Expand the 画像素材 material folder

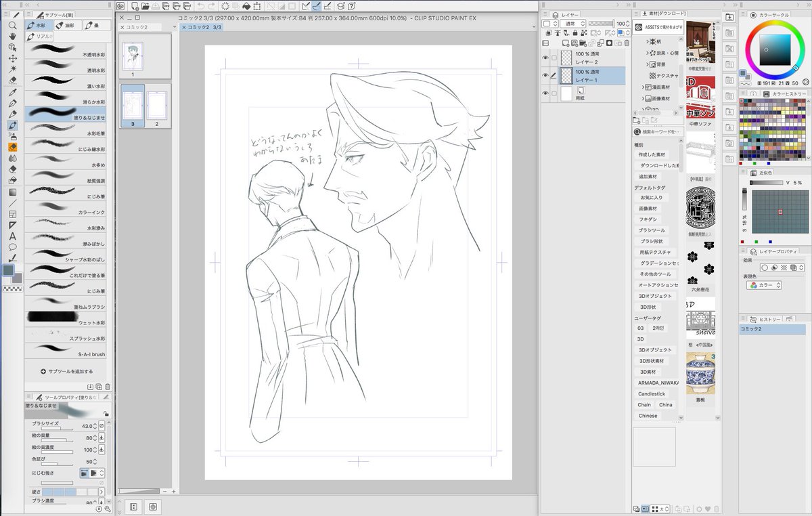(642, 98)
